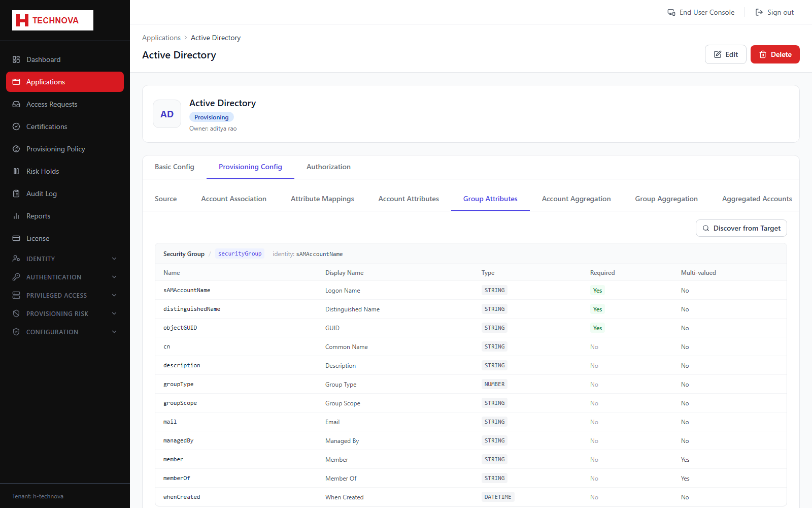
Task: Open Provisioning Policy in sidebar
Action: 65,149
